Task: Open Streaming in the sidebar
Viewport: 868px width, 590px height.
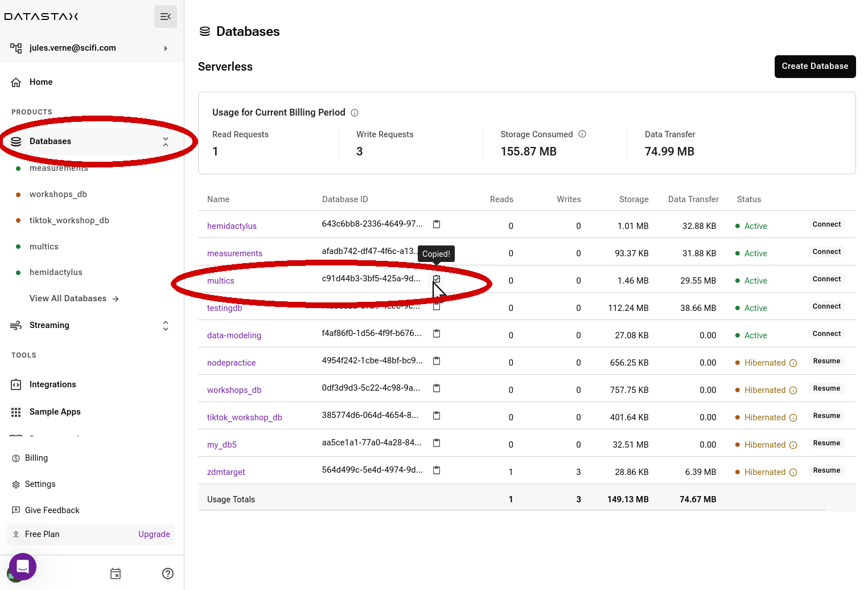Action: pyautogui.click(x=50, y=325)
